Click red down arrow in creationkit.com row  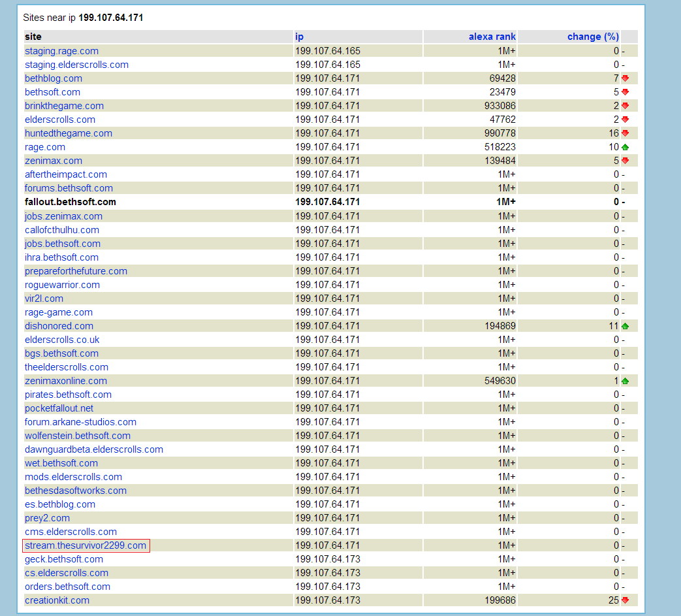click(626, 600)
